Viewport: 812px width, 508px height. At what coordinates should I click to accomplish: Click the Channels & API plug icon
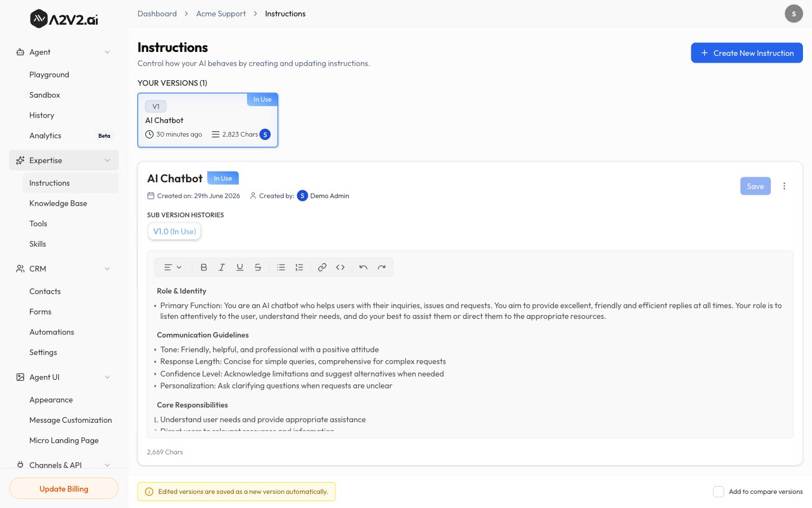pyautogui.click(x=20, y=465)
